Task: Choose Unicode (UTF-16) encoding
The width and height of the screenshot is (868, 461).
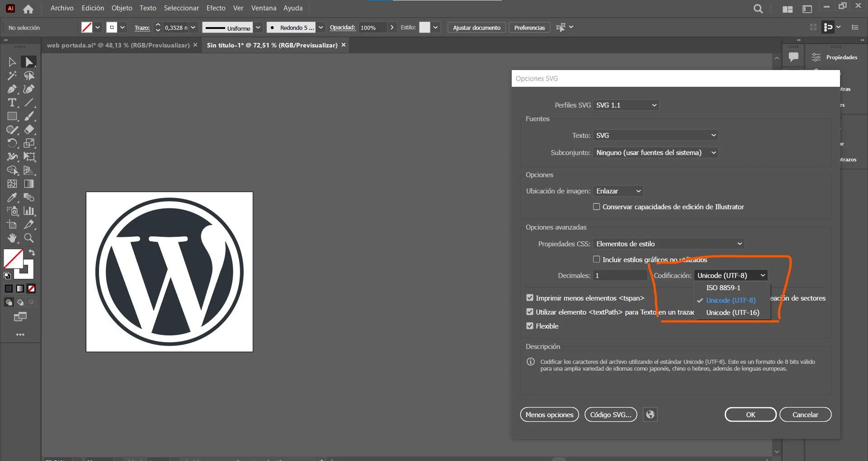Action: point(732,312)
